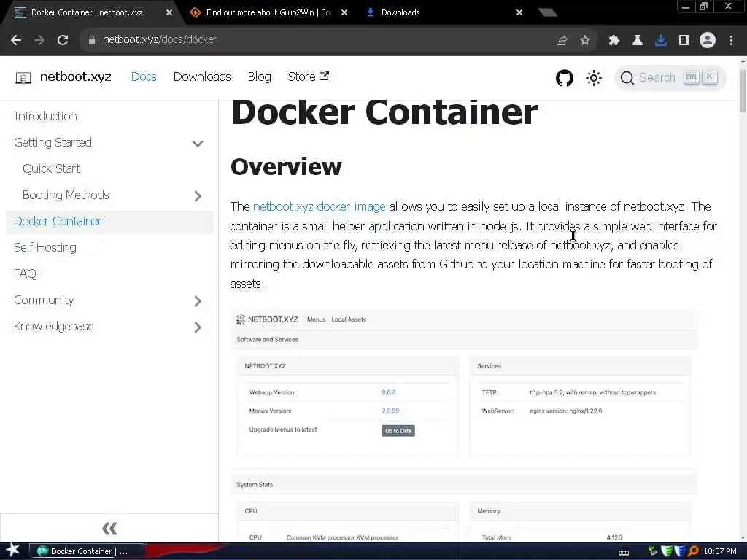Collapse the Getting Started section chevron
747x560 pixels.
pos(198,144)
